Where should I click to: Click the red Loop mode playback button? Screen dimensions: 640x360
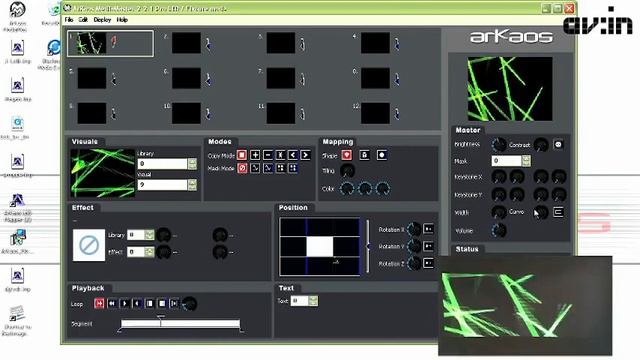tap(99, 303)
